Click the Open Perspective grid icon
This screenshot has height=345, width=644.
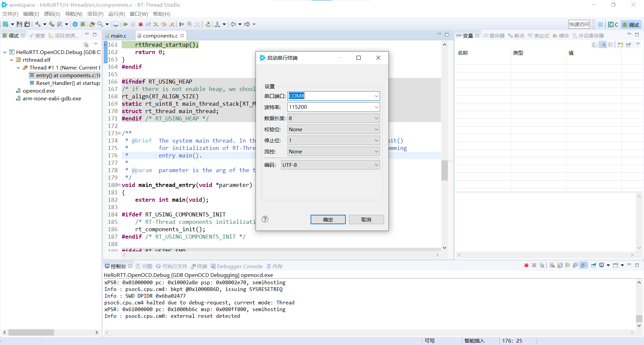pos(600,24)
